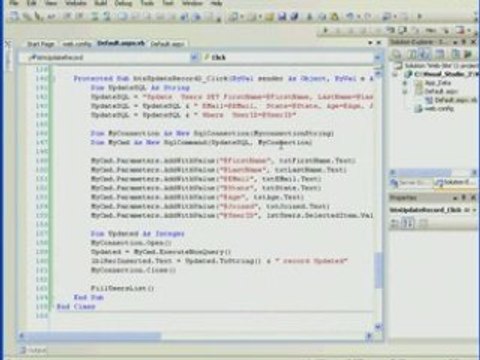This screenshot has height=360, width=480.
Task: Click the Decrease Indent toolbar icon
Action: [x=68, y=16]
